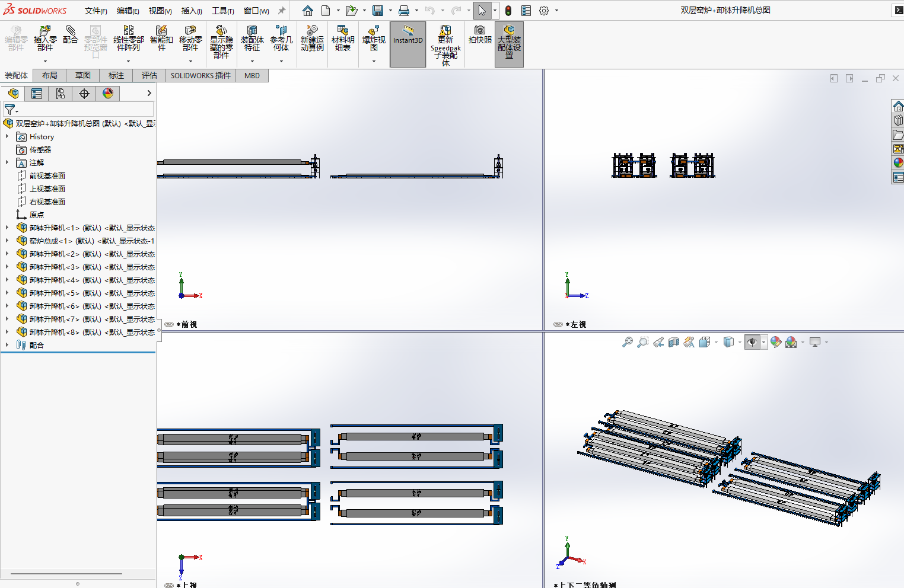Viewport: 904px width, 588px height.
Task: Switch to the MBD tab
Action: pos(252,75)
